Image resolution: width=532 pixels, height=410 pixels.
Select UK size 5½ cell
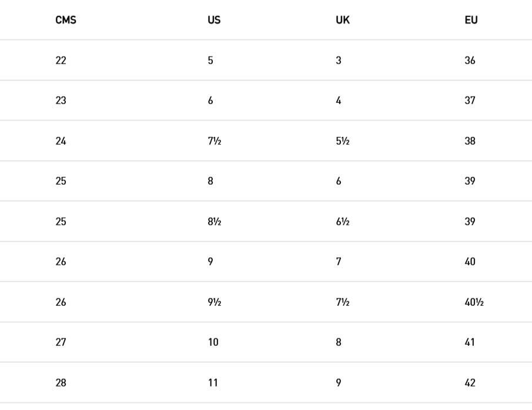343,141
